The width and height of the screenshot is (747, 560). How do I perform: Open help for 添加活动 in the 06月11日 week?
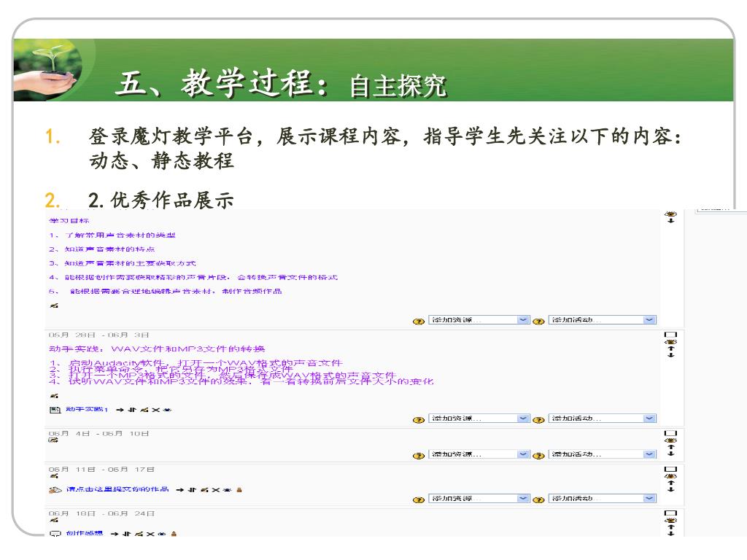[538, 500]
